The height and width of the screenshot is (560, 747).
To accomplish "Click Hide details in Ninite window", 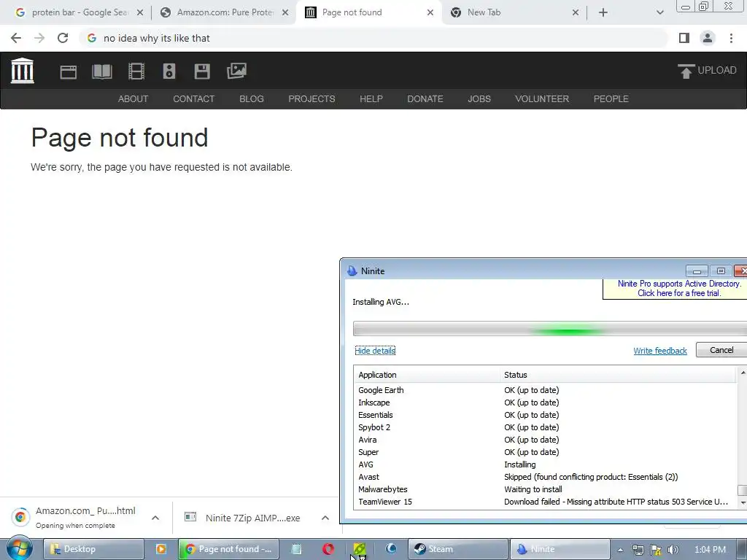I will point(375,351).
